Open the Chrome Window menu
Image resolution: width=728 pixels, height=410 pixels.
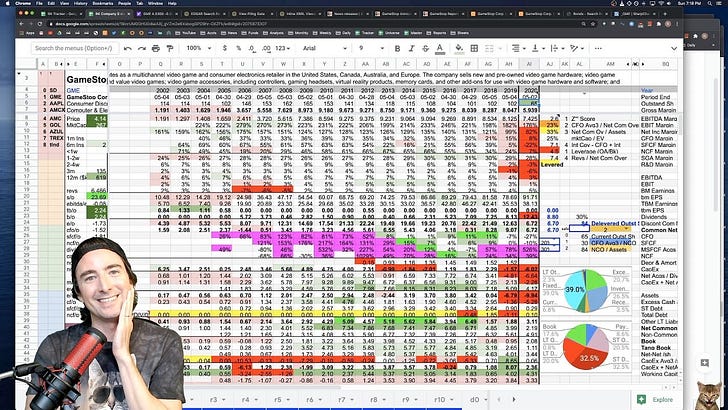click(155, 3)
